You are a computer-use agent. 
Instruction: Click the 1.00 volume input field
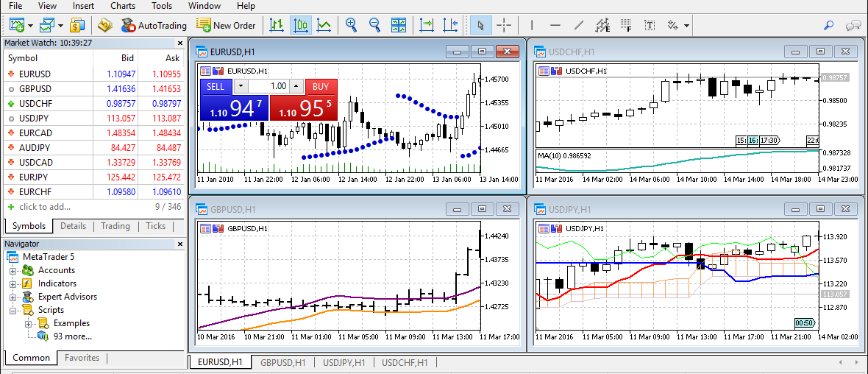(269, 86)
